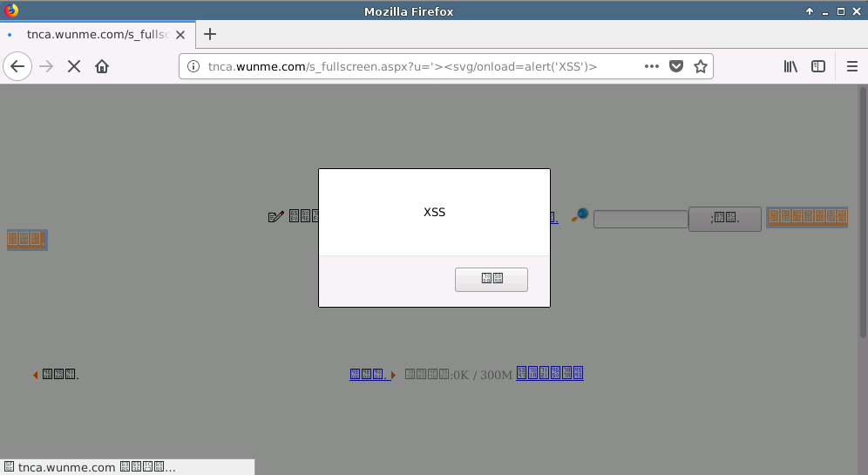Click the alert dialog confirm button

click(x=491, y=279)
